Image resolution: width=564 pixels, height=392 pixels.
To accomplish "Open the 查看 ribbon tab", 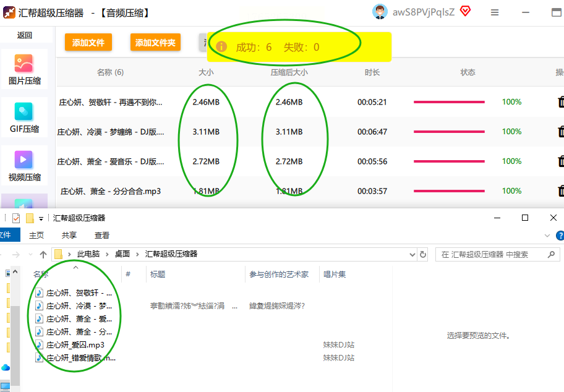I will pyautogui.click(x=102, y=235).
